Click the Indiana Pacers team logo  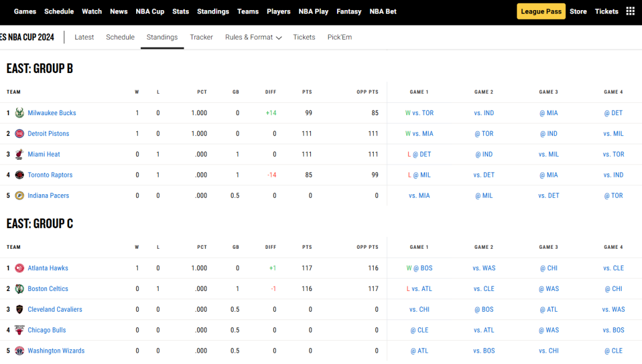point(19,195)
